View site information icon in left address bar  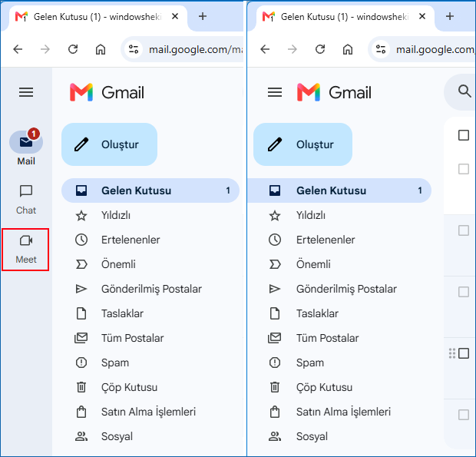click(134, 49)
